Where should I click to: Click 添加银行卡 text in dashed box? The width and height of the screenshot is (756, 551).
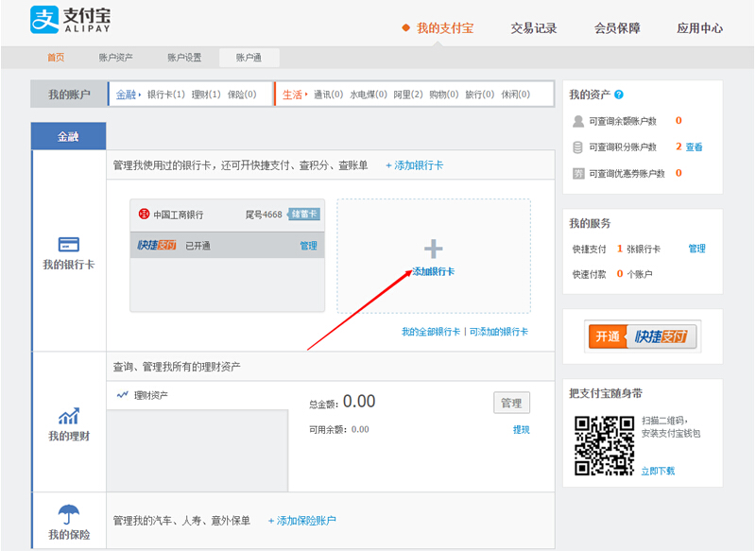tap(434, 272)
